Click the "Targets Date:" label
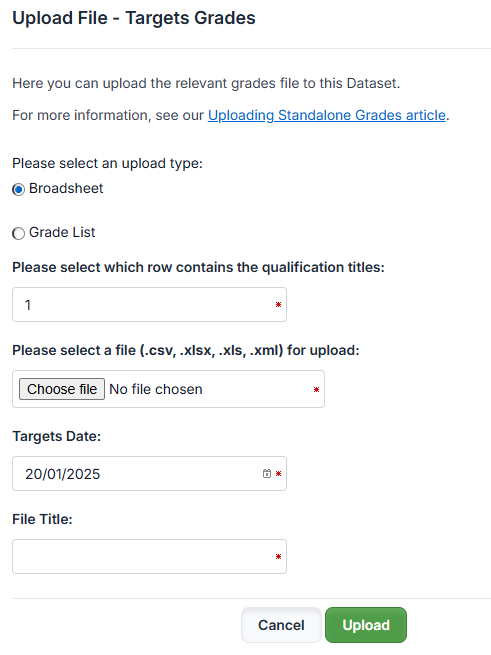The height and width of the screenshot is (655, 491). click(x=56, y=436)
